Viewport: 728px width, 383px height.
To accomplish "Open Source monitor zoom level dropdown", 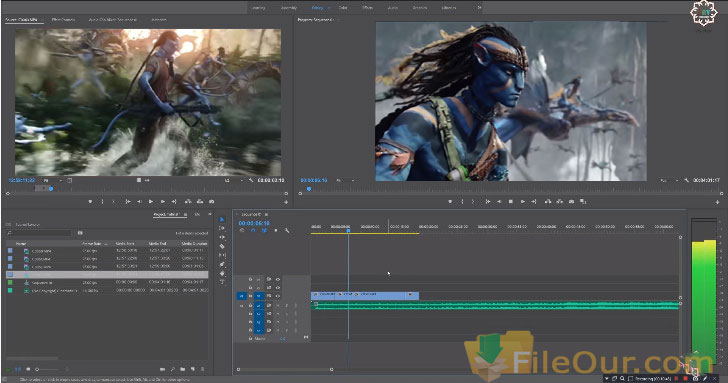I will tap(53, 180).
